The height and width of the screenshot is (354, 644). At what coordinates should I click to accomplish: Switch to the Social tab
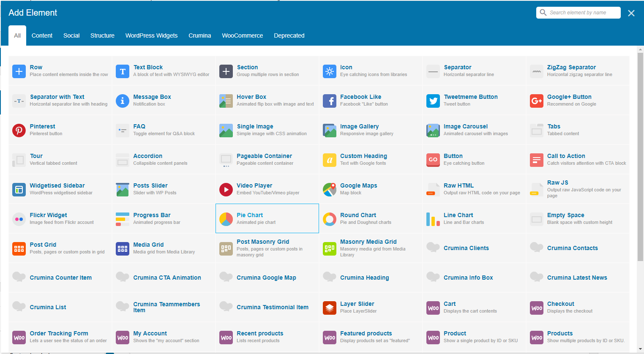[x=71, y=35]
